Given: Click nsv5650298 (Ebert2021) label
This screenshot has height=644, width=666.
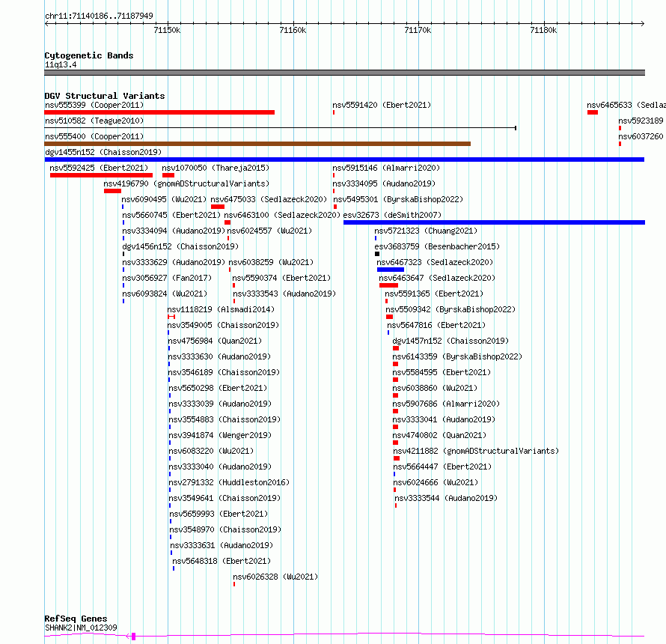Looking at the screenshot, I should tap(218, 388).
